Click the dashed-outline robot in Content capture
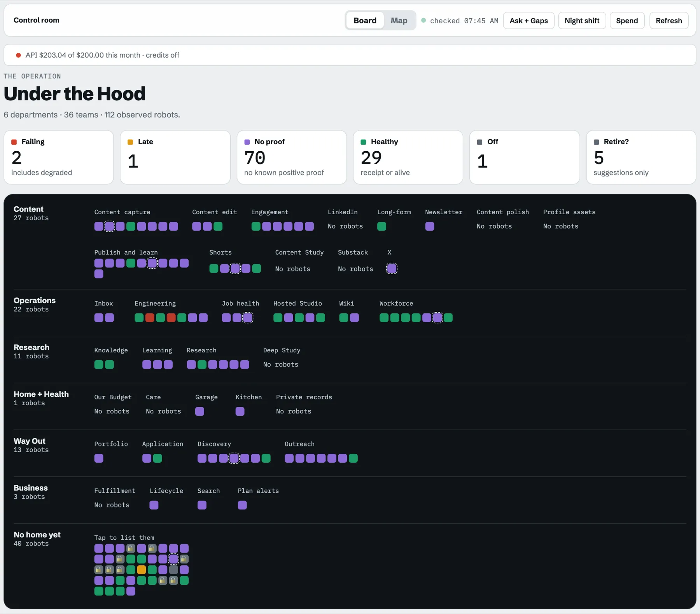Image resolution: width=700 pixels, height=614 pixels. (110, 226)
